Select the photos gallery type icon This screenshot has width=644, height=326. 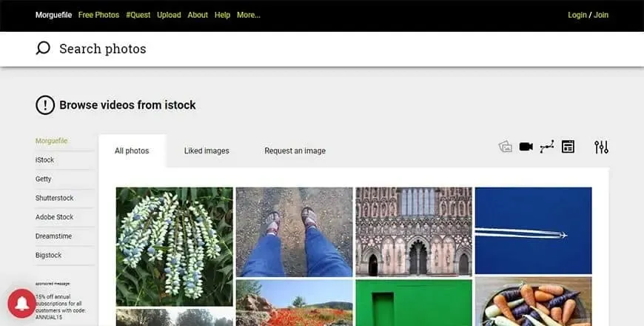click(x=505, y=147)
